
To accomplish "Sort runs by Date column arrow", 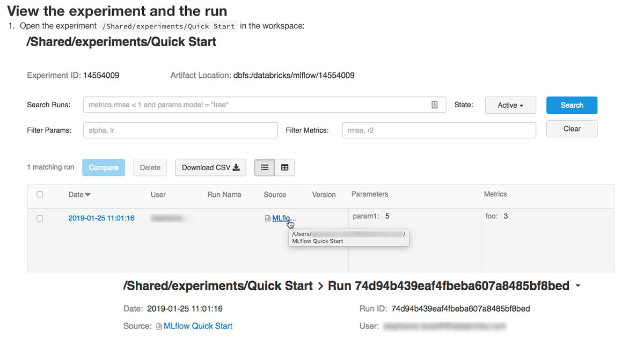I will [x=88, y=195].
